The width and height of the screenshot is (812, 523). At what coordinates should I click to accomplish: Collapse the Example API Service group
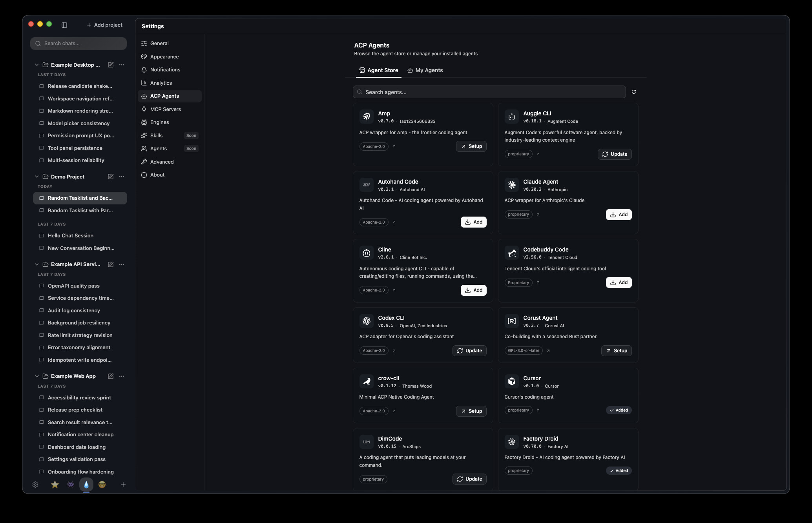(37, 264)
